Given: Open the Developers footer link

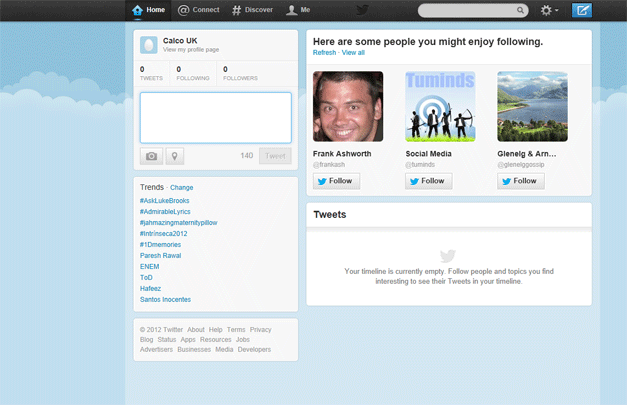Looking at the screenshot, I should click(x=254, y=350).
